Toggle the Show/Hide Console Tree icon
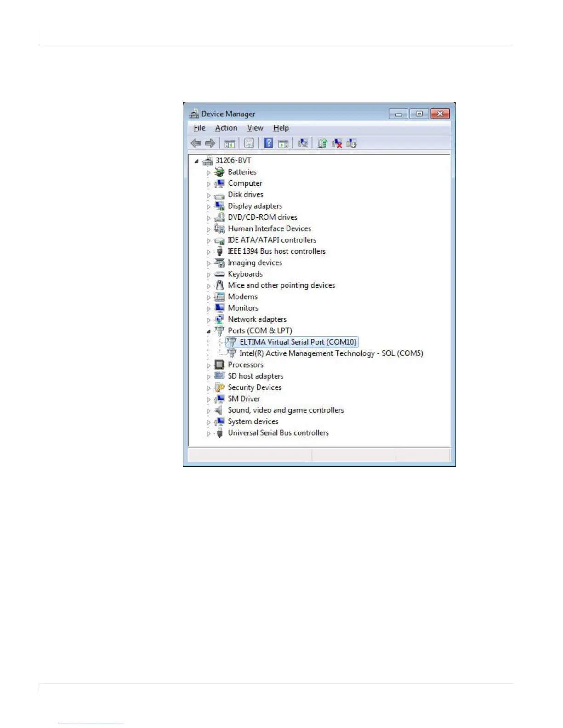The image size is (563, 728). click(230, 143)
